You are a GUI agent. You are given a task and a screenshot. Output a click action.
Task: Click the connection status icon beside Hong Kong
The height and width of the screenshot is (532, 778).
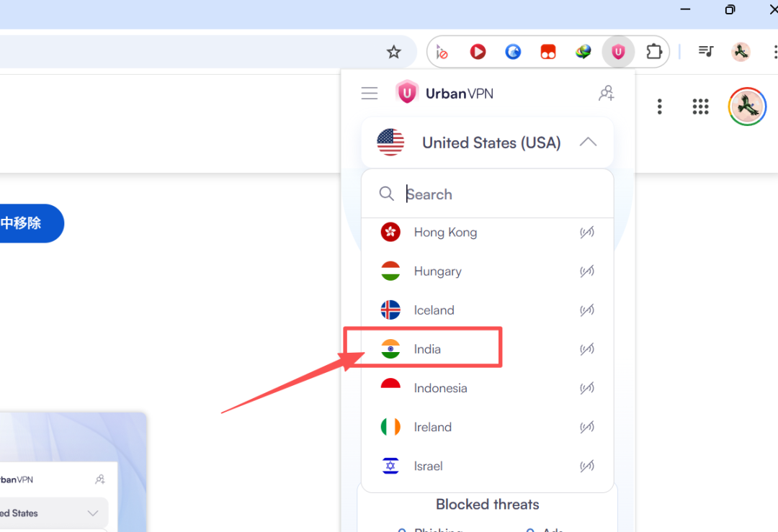coord(587,232)
